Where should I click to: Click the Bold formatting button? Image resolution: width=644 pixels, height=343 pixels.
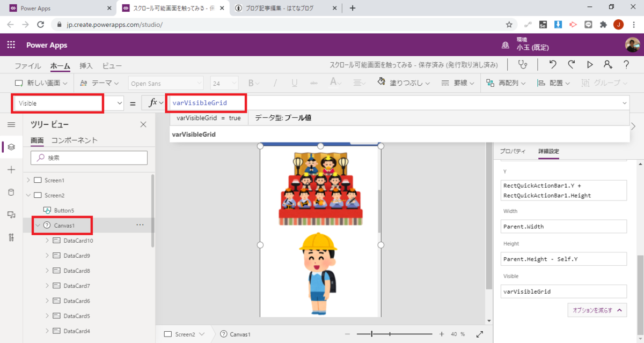tap(251, 83)
